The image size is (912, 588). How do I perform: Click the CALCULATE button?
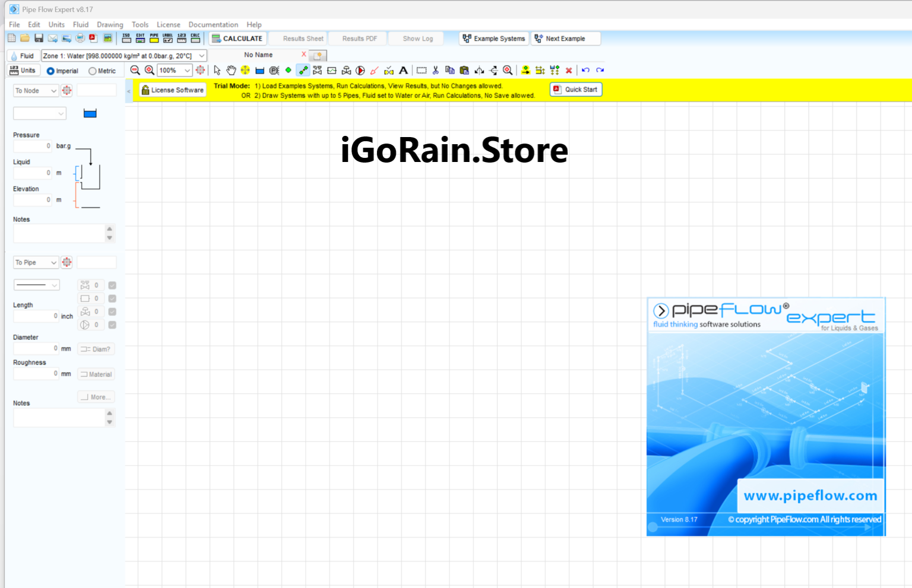pyautogui.click(x=237, y=39)
